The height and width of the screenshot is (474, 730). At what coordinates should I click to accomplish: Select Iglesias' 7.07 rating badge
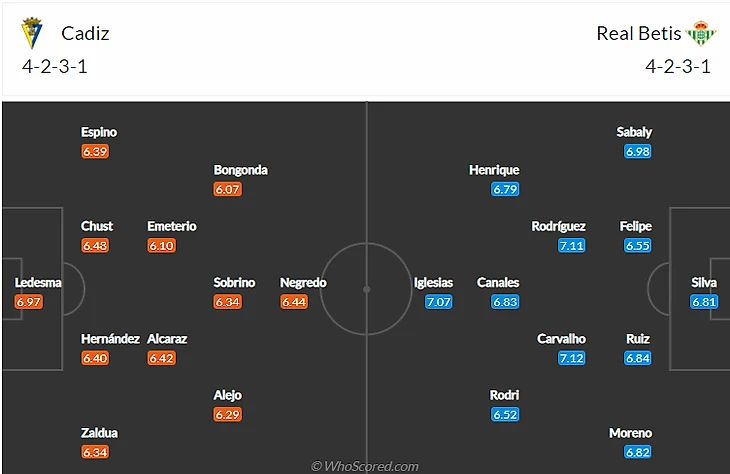pos(439,301)
